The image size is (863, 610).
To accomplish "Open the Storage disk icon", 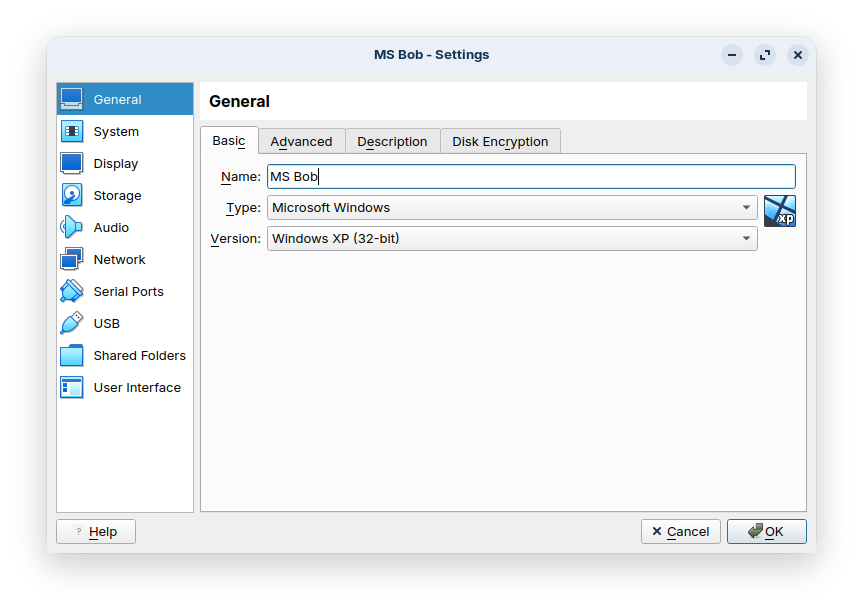I will click(72, 195).
